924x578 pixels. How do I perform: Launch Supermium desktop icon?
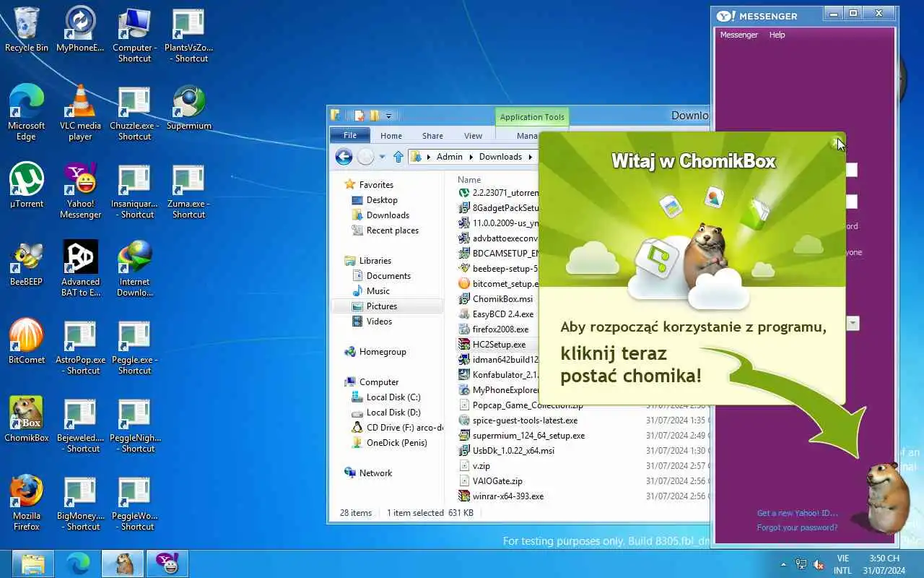[x=188, y=107]
